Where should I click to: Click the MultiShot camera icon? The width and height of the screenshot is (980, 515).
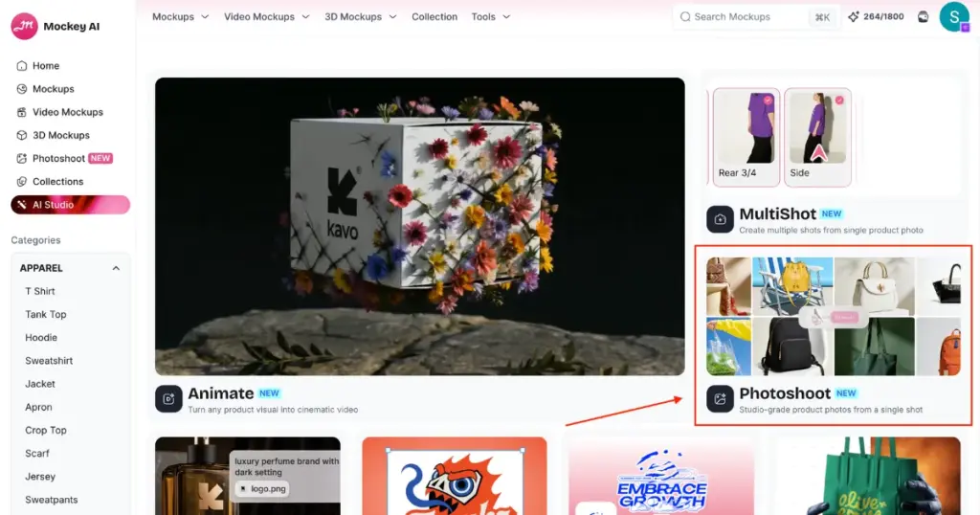coord(720,219)
